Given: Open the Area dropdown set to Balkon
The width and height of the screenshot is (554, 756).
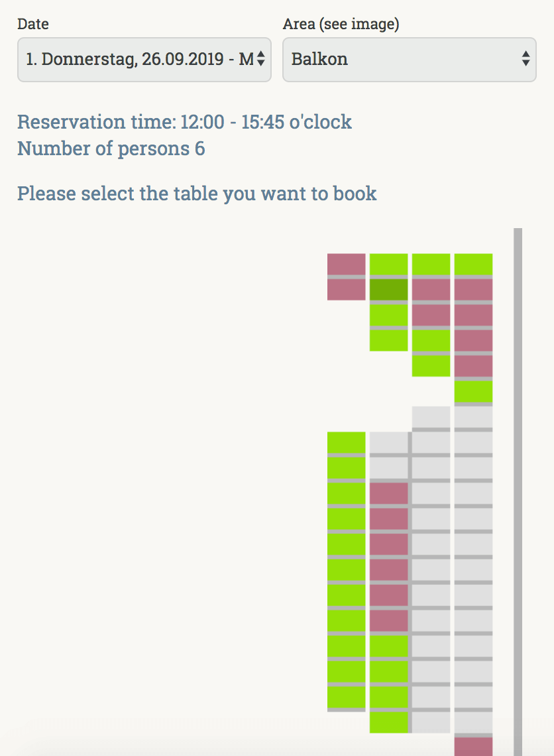Looking at the screenshot, I should coord(409,60).
